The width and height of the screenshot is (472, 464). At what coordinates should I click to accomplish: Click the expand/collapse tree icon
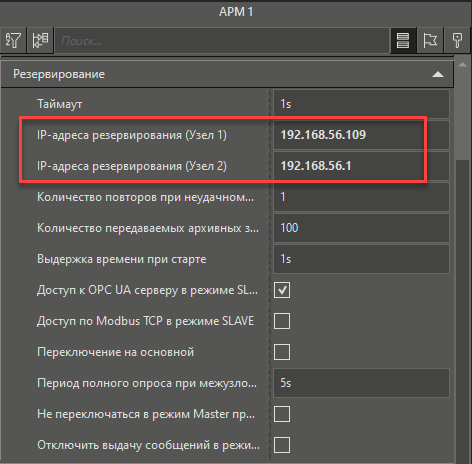[40, 40]
